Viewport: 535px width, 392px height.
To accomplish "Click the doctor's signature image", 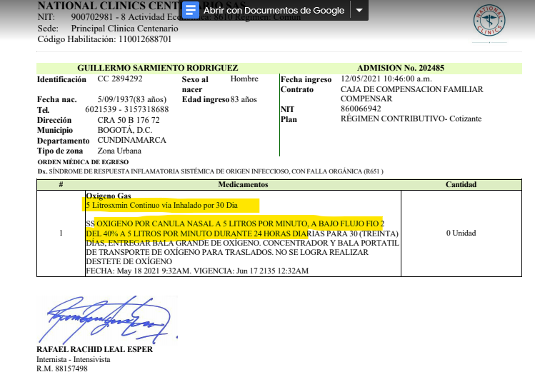I will tap(107, 320).
